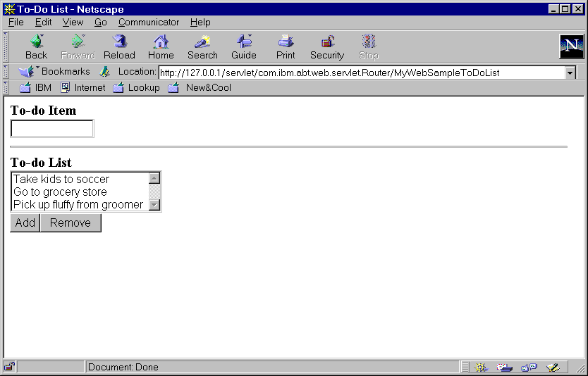Open the View menu

pyautogui.click(x=73, y=23)
